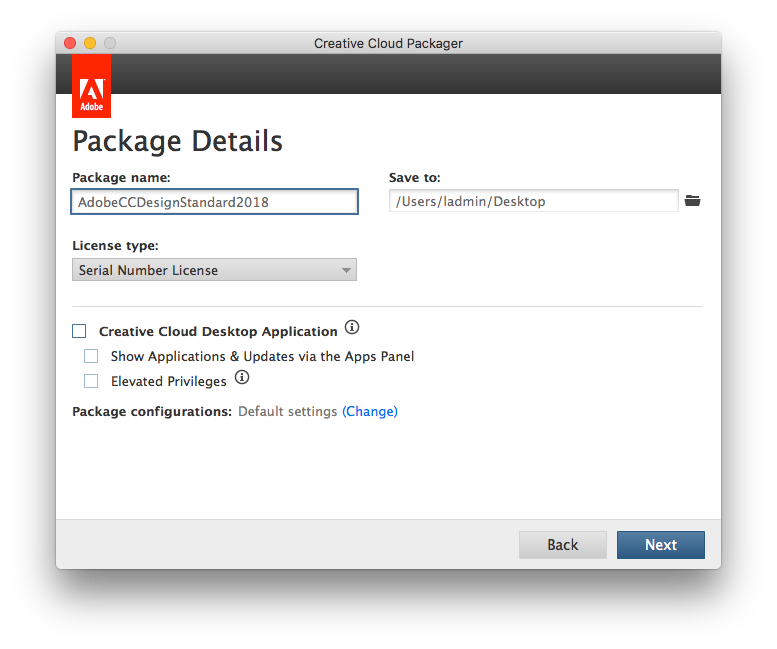Viewport: 777px width, 649px height.
Task: Tick Show Applications & Updates via Apps Panel
Action: [91, 356]
